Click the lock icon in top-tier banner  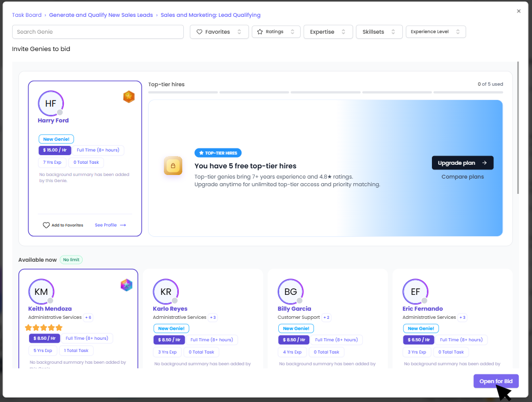click(173, 166)
